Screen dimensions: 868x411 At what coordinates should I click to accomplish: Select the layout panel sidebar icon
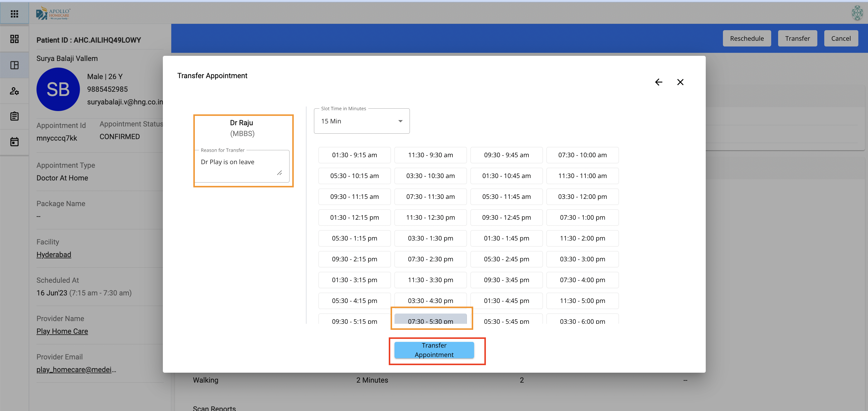[14, 65]
